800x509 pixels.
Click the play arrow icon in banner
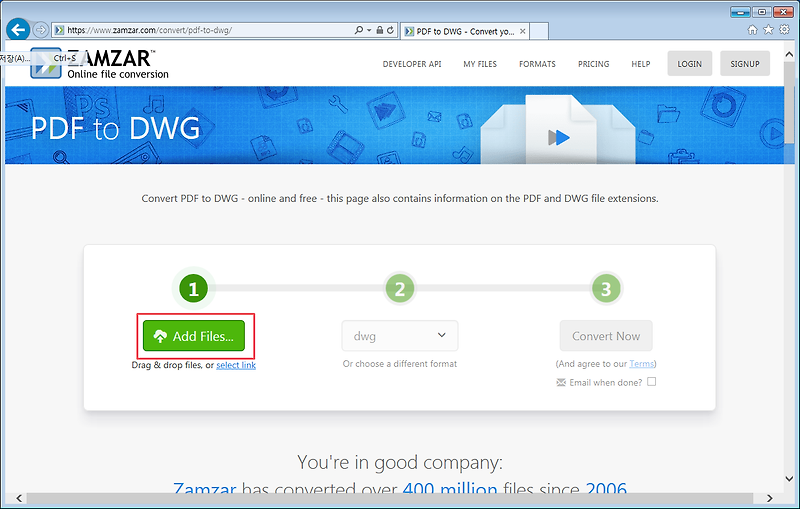click(559, 138)
